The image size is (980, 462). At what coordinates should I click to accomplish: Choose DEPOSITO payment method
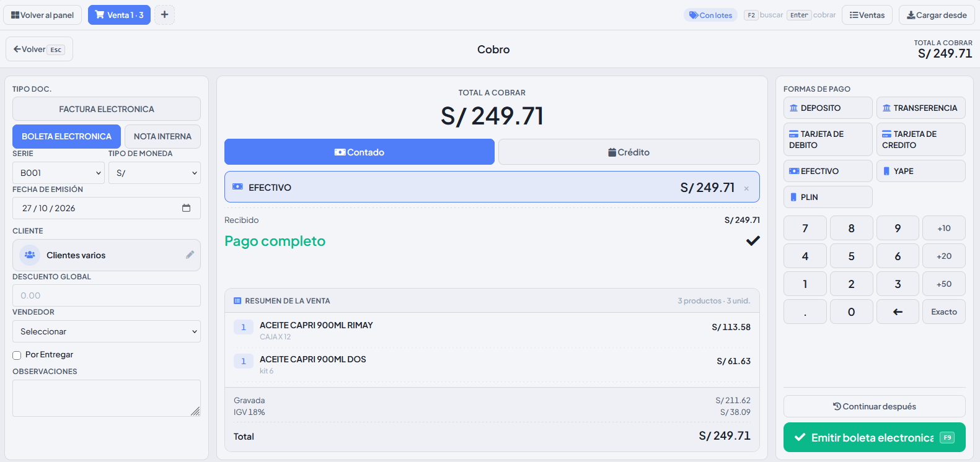pos(828,108)
